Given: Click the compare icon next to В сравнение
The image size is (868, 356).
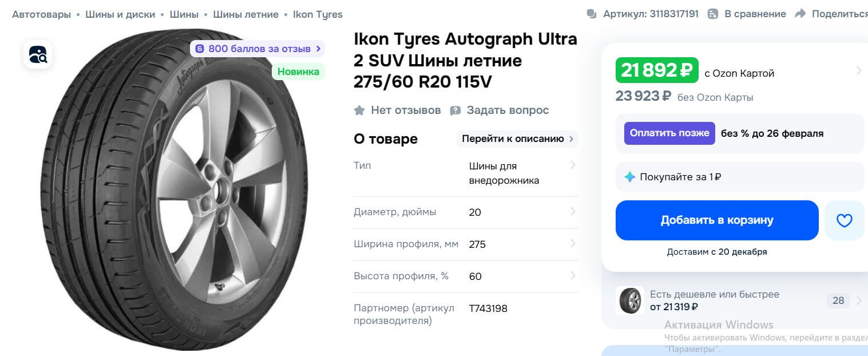Looking at the screenshot, I should [713, 14].
